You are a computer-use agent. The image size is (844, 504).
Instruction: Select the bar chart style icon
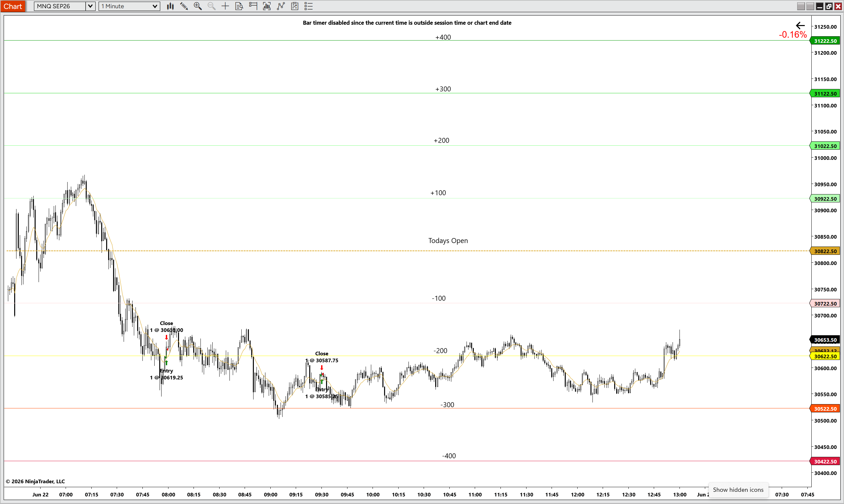tap(170, 6)
